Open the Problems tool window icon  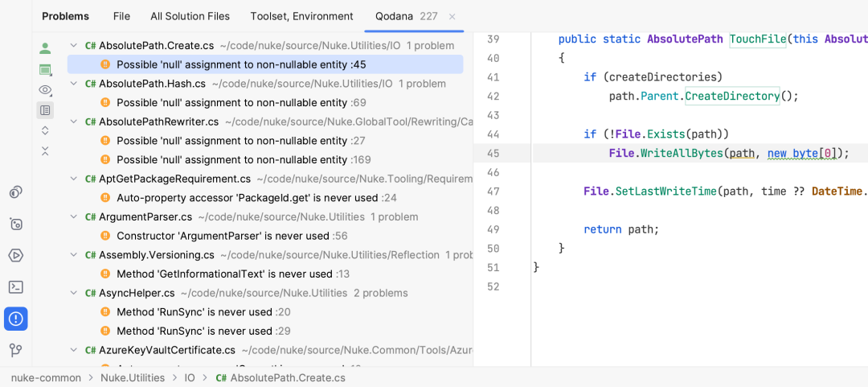pos(15,319)
